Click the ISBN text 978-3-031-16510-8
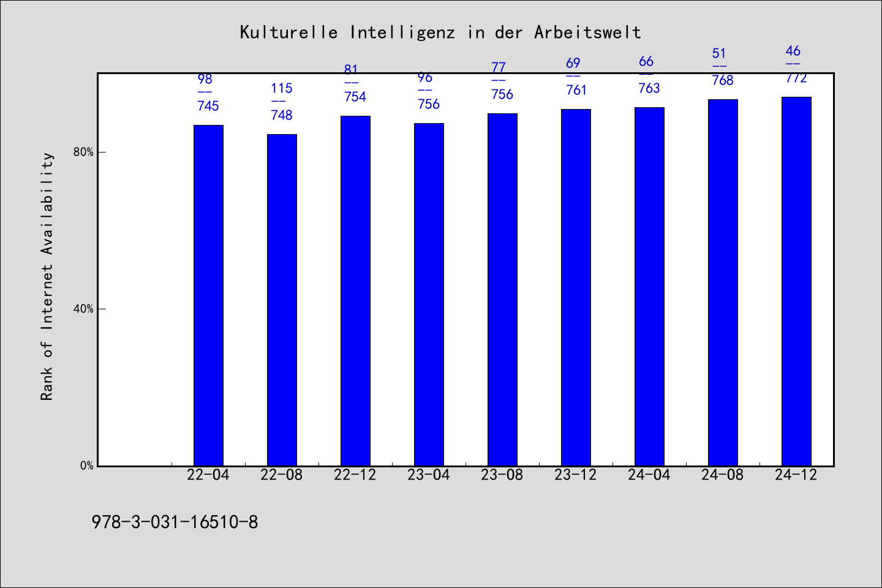882x588 pixels. tap(175, 522)
